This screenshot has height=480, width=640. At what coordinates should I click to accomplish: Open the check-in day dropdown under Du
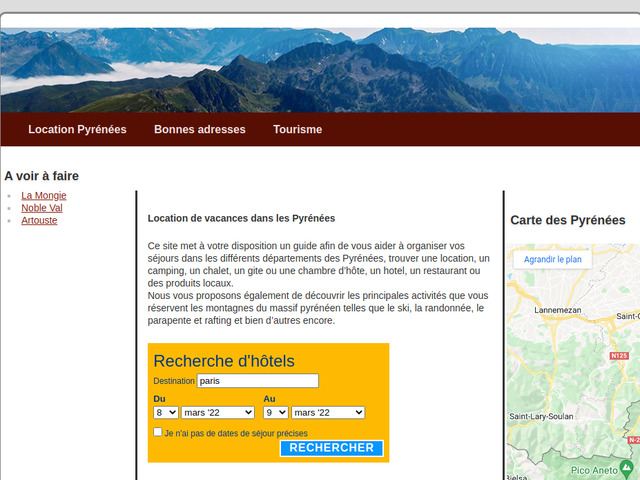coord(165,412)
